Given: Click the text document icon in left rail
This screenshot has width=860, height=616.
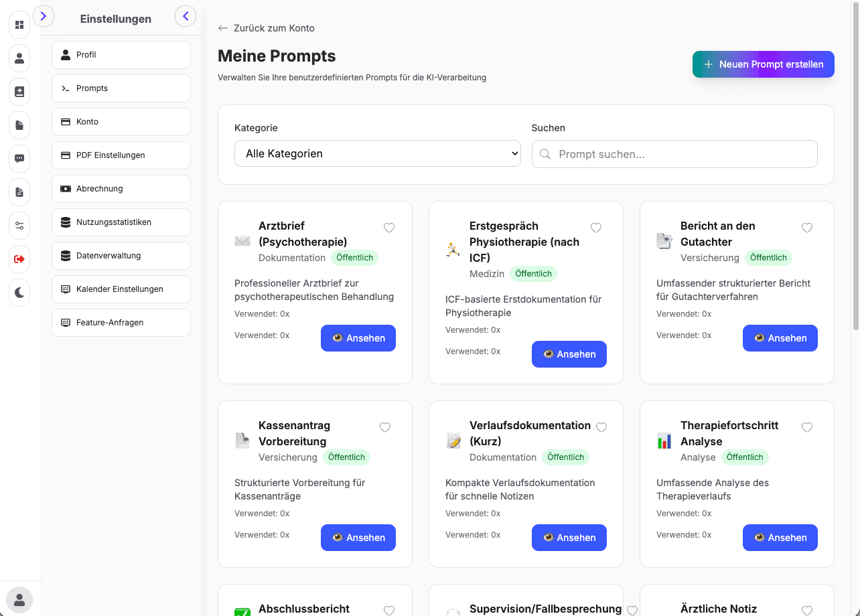Looking at the screenshot, I should click(19, 192).
